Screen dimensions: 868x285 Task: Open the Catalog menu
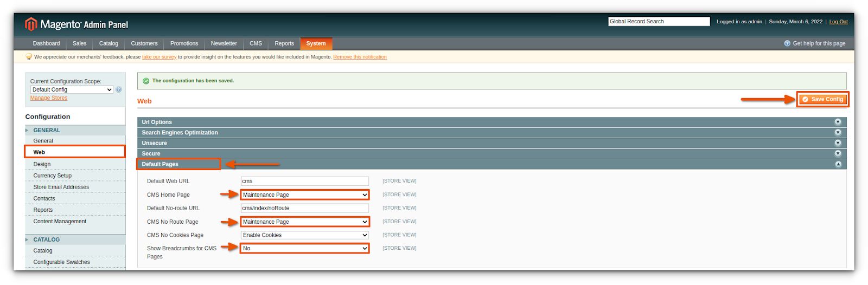[108, 43]
